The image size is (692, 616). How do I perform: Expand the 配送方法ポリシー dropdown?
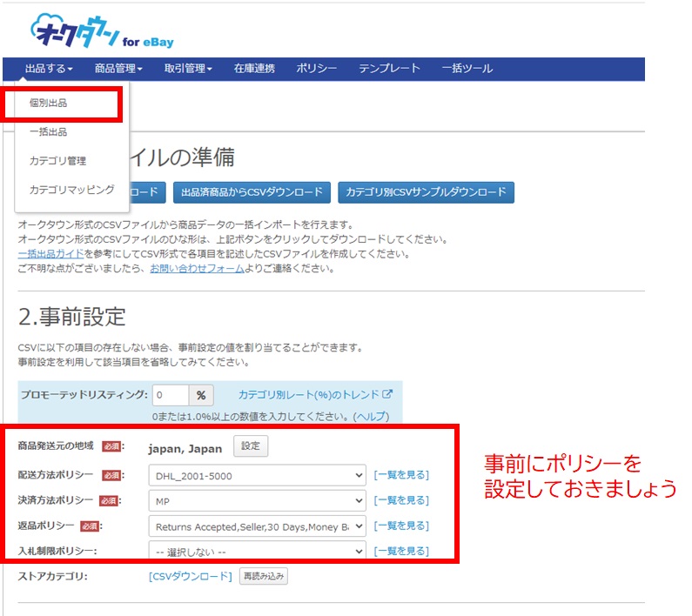[258, 476]
